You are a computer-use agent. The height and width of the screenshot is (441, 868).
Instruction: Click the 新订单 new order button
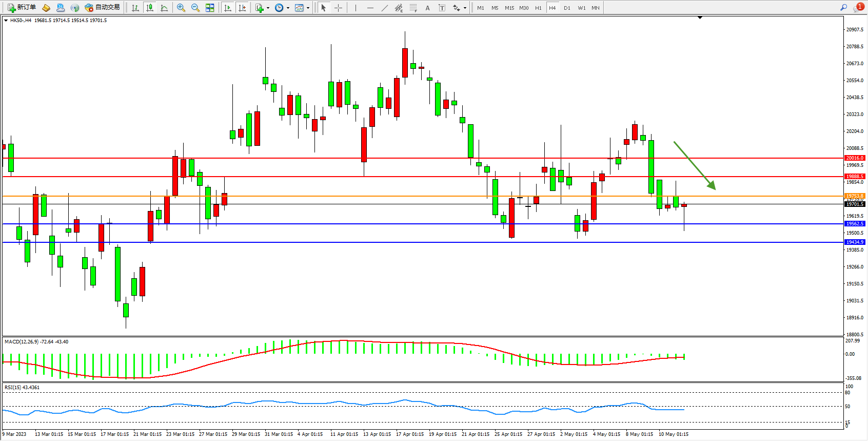[22, 8]
